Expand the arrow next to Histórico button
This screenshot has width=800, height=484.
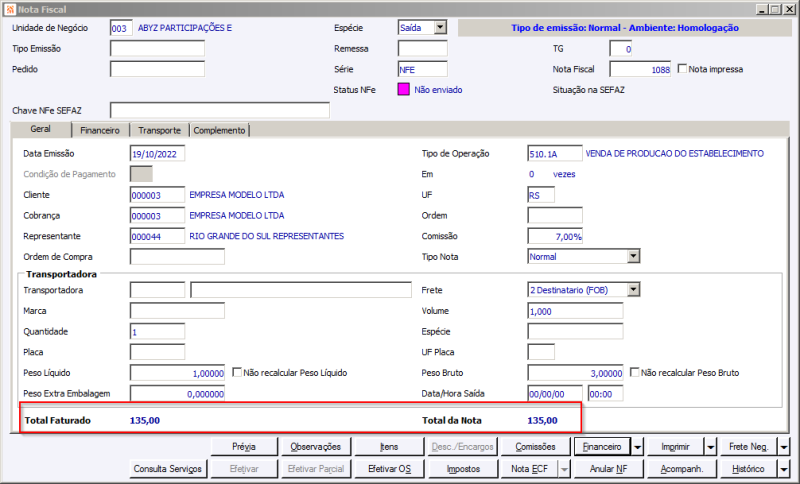coord(784,469)
